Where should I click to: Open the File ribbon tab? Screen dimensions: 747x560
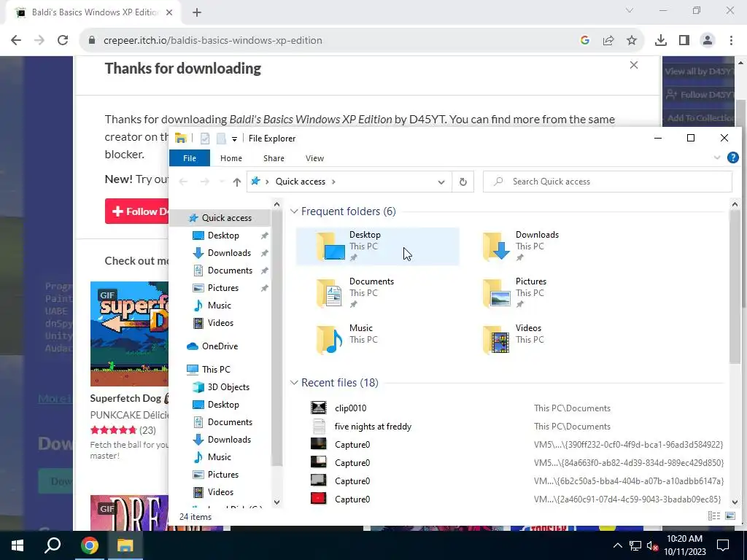coord(190,158)
